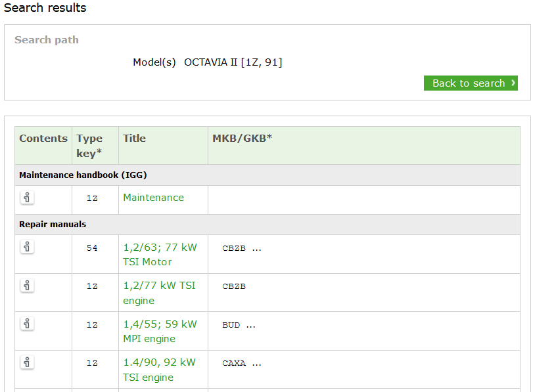
Task: Select the OCTAVIA II [1Z, 91] model text
Action: click(233, 62)
